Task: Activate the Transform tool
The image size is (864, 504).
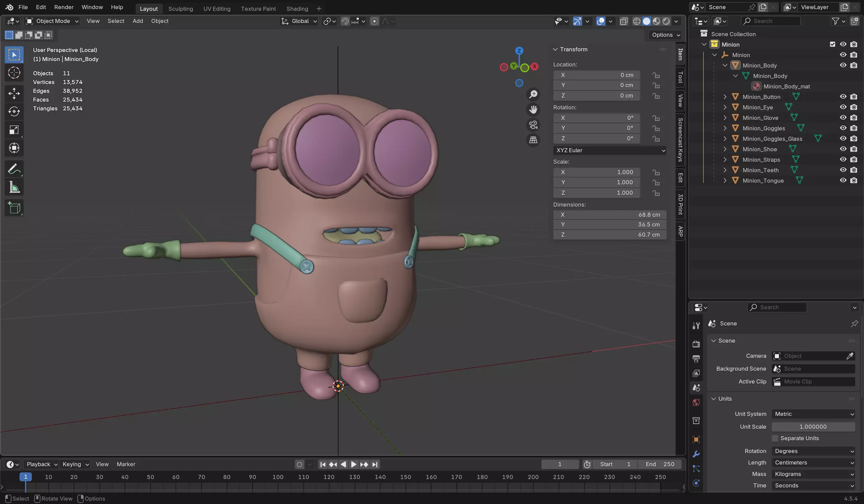Action: (14, 148)
